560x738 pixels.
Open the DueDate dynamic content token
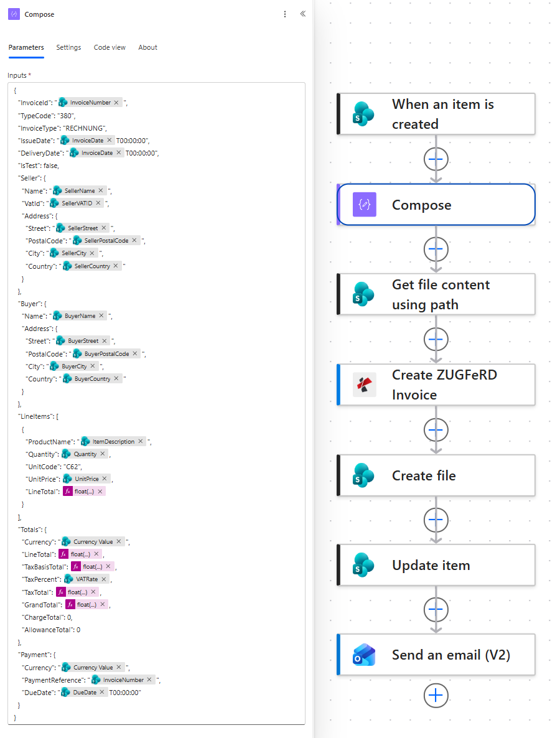tap(85, 693)
